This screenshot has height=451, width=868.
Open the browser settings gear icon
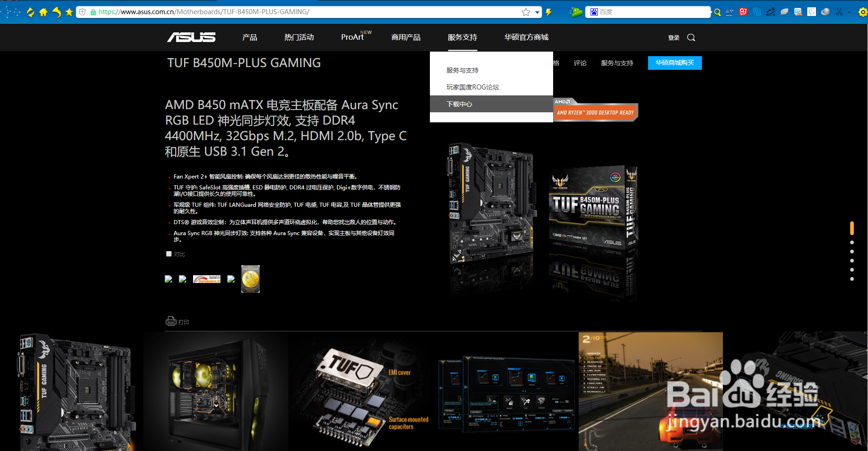862,12
